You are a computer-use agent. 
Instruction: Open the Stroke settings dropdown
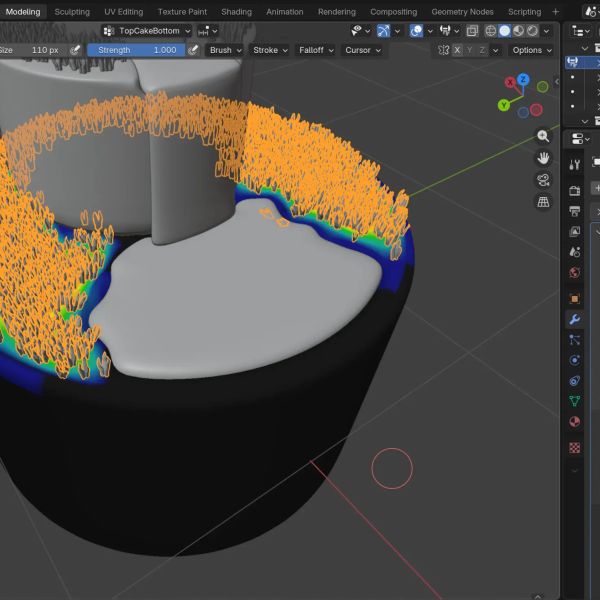pyautogui.click(x=270, y=50)
